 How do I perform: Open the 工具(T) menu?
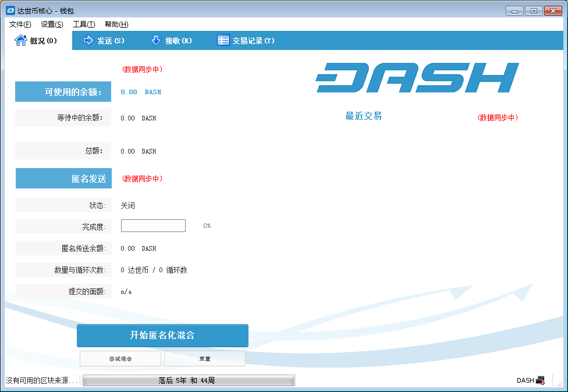pos(84,24)
